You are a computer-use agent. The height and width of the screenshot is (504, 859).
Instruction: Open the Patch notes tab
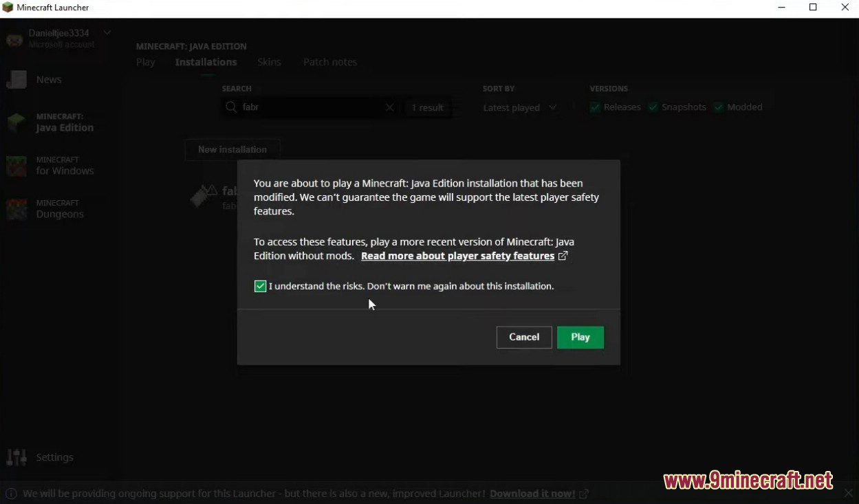(330, 62)
